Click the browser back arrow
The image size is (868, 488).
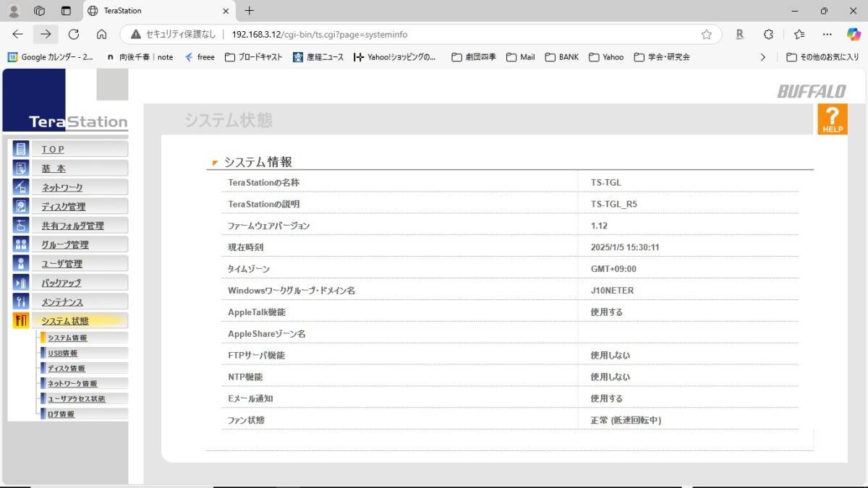(x=18, y=34)
